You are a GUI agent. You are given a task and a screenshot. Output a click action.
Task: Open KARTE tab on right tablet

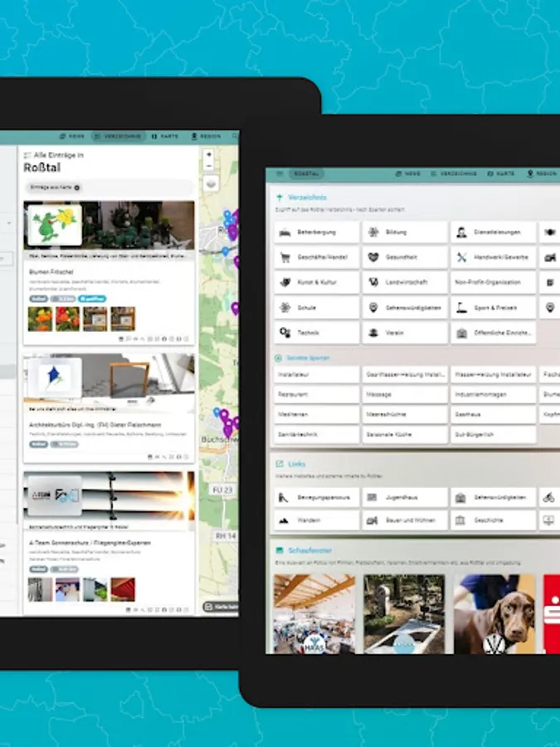click(500, 174)
